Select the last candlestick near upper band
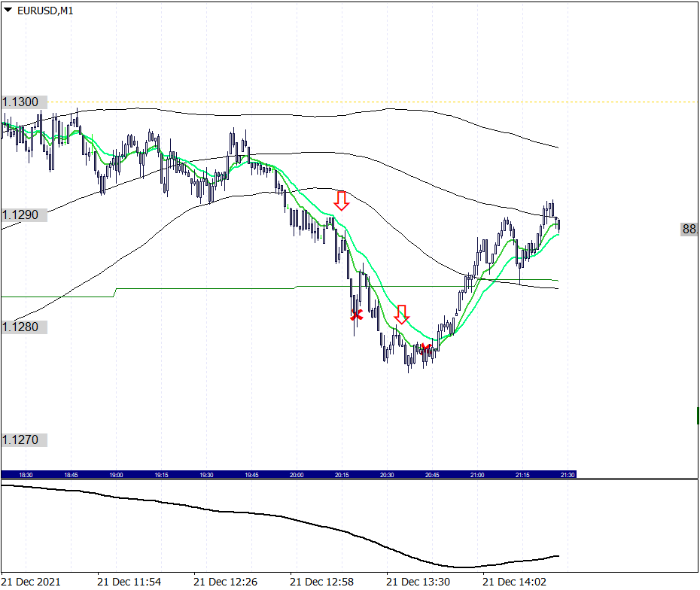 [x=559, y=225]
